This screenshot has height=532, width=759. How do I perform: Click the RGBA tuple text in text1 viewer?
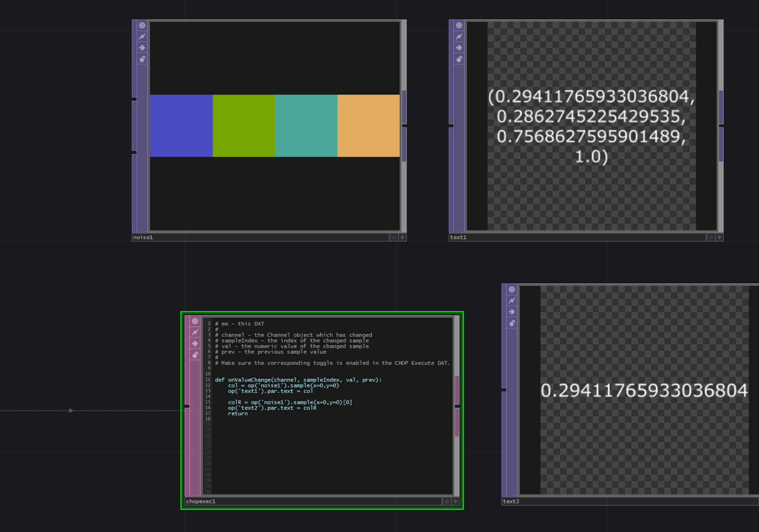point(591,126)
